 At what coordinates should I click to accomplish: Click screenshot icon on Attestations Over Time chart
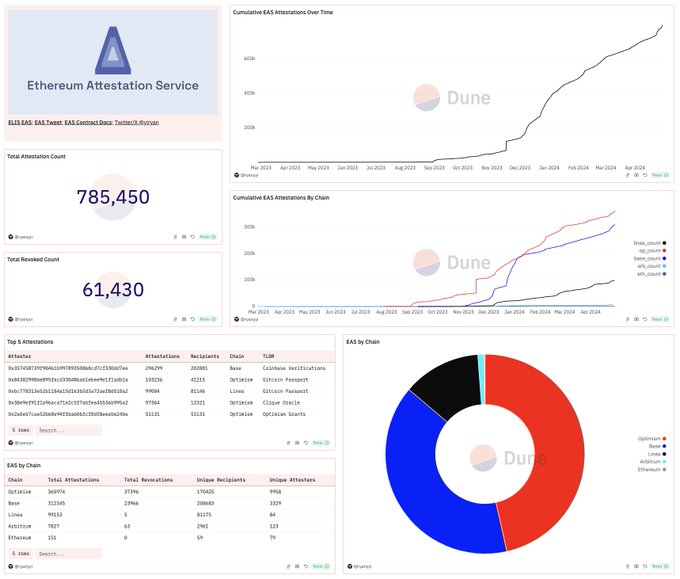pos(636,175)
